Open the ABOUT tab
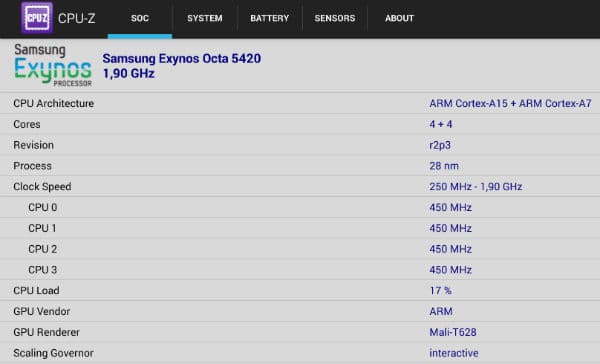 pyautogui.click(x=399, y=18)
